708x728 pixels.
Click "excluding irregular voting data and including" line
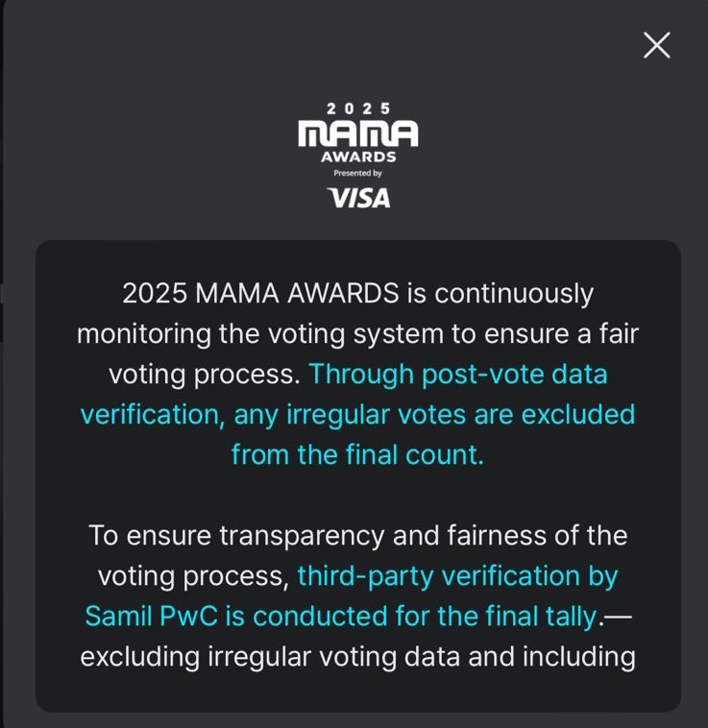pyautogui.click(x=357, y=657)
